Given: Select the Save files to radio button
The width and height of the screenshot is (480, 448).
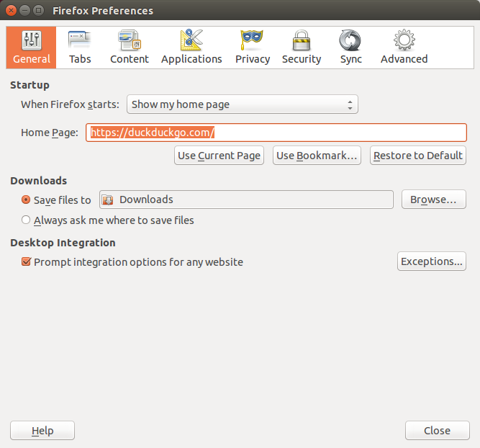Looking at the screenshot, I should coord(26,200).
